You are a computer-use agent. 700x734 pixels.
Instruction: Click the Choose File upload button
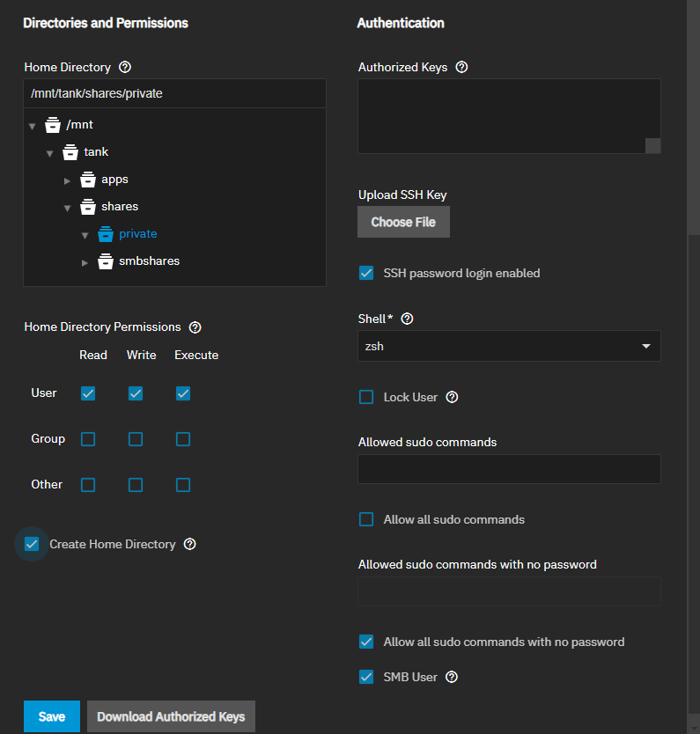[x=403, y=222]
